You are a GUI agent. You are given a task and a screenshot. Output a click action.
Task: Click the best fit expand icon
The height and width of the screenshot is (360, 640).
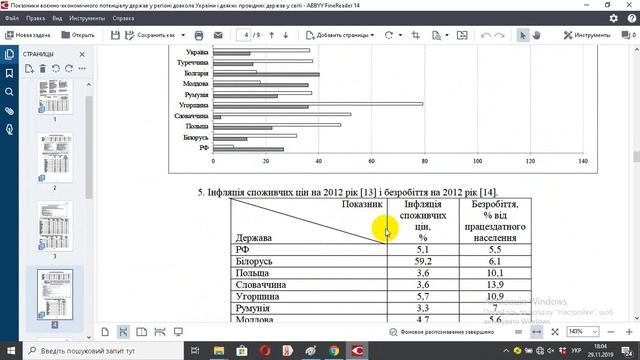[555, 332]
